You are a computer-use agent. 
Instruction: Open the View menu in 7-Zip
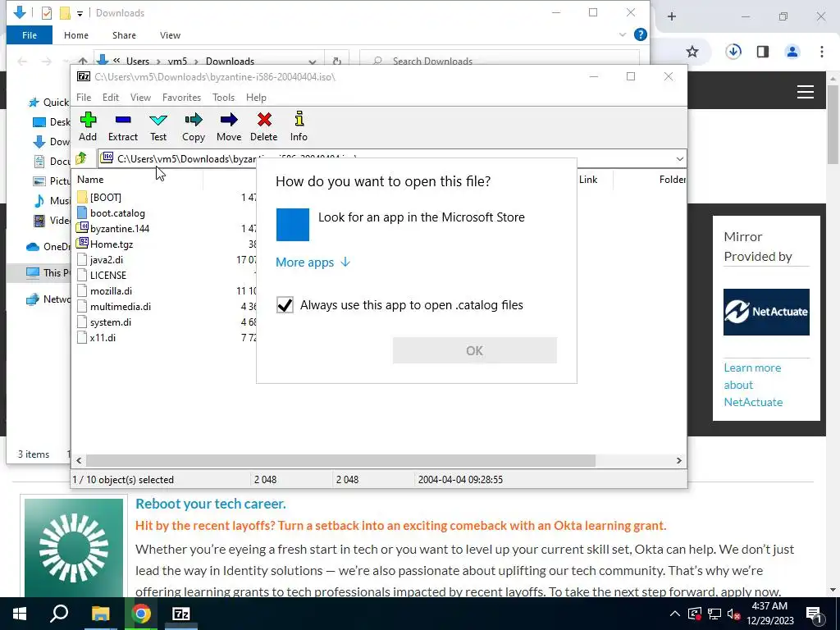point(140,98)
